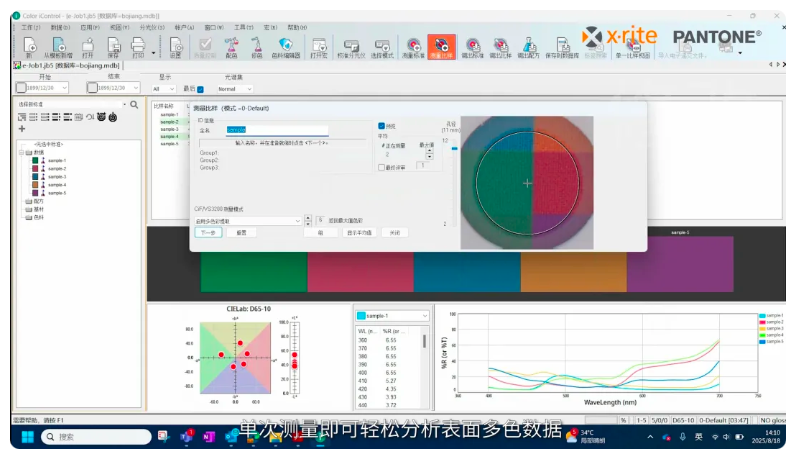Open the 数据 (Data) menu
The width and height of the screenshot is (807, 458).
pyautogui.click(x=58, y=27)
